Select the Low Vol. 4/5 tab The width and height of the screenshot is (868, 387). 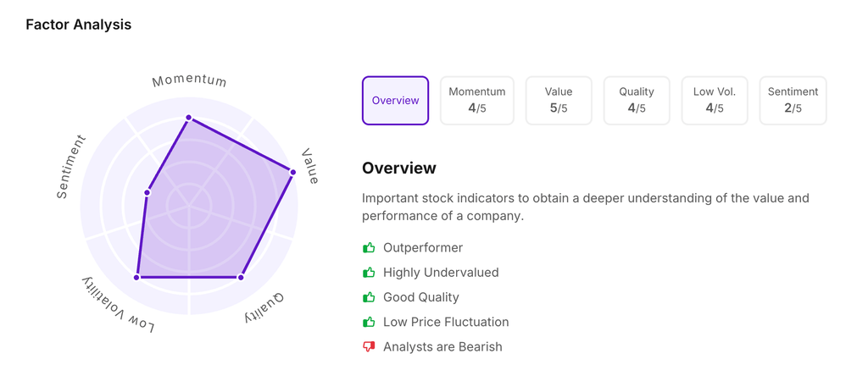point(715,100)
